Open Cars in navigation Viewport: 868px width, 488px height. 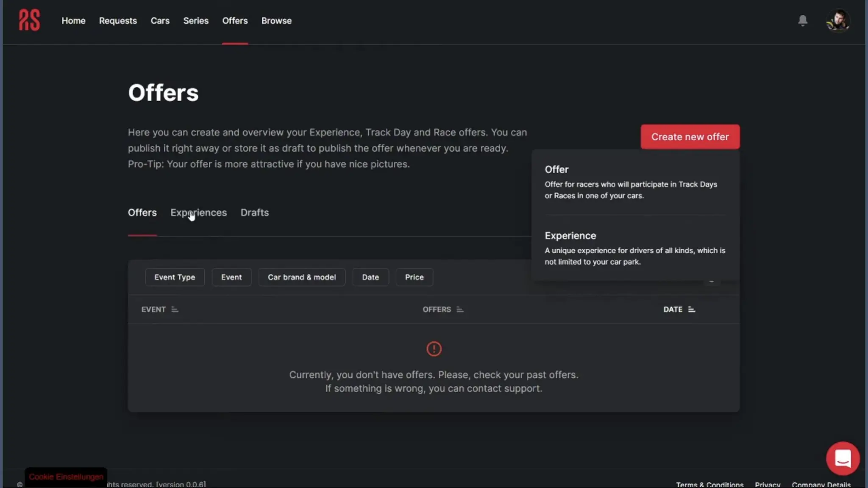[x=160, y=21]
